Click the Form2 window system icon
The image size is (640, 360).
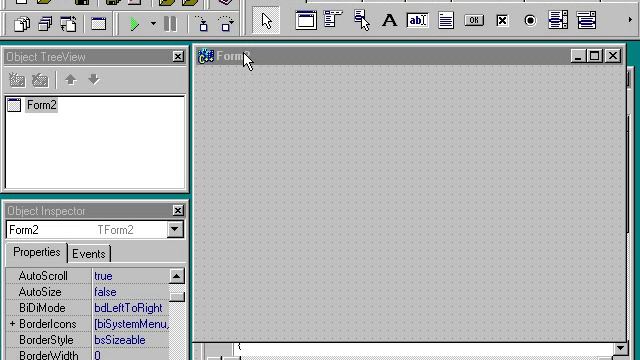pyautogui.click(x=205, y=56)
